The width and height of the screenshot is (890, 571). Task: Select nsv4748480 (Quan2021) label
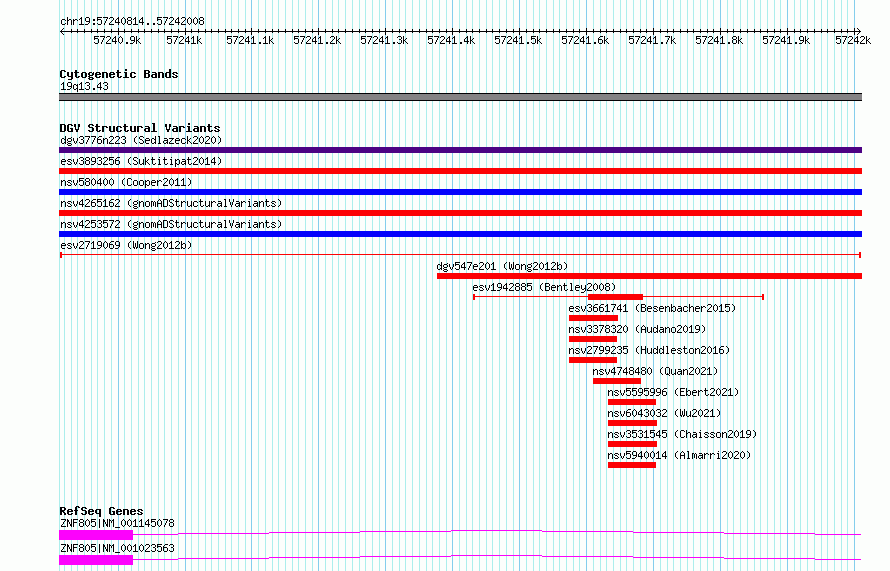655,371
